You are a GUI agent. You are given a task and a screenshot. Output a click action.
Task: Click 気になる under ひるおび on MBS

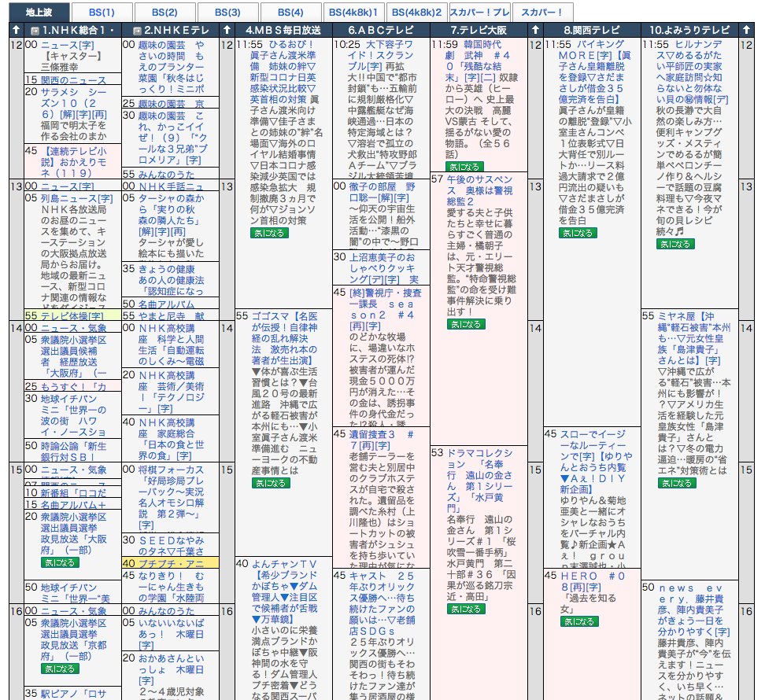click(269, 233)
